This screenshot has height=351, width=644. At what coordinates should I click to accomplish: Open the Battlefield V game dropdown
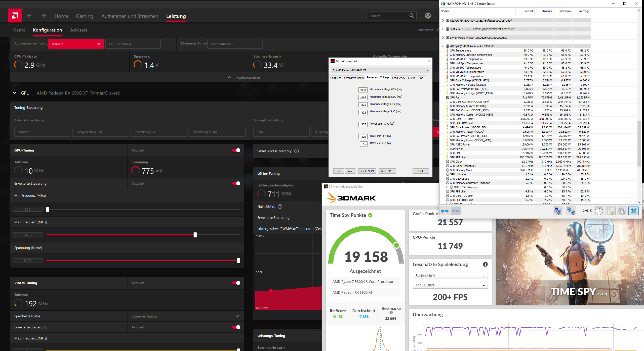[x=450, y=276]
